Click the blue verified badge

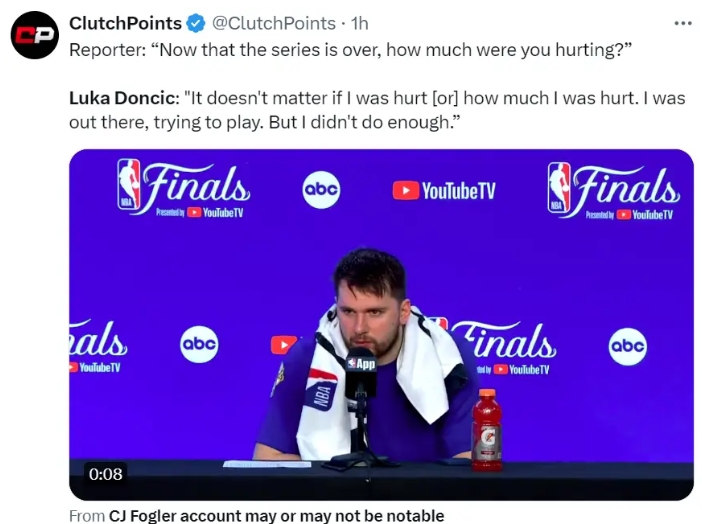coord(197,23)
